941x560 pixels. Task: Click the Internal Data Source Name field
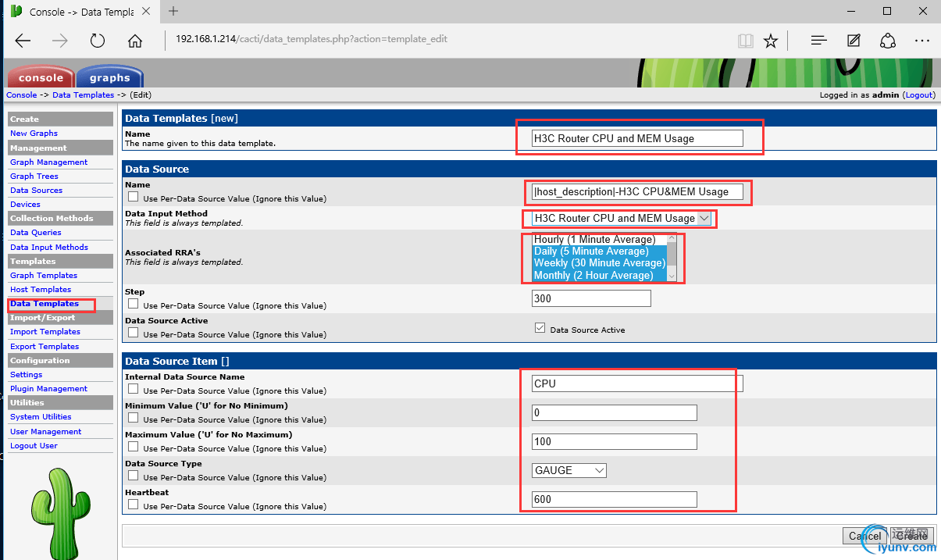click(x=637, y=383)
